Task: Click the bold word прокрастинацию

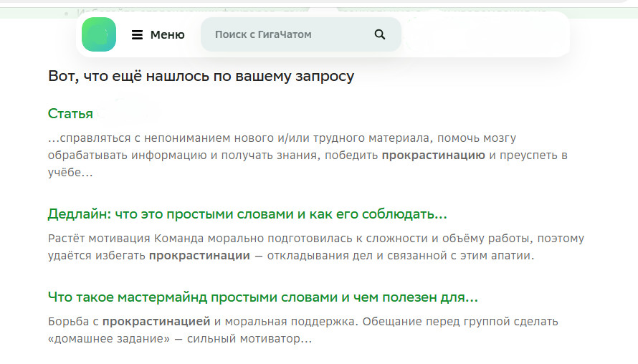Action: click(x=433, y=155)
